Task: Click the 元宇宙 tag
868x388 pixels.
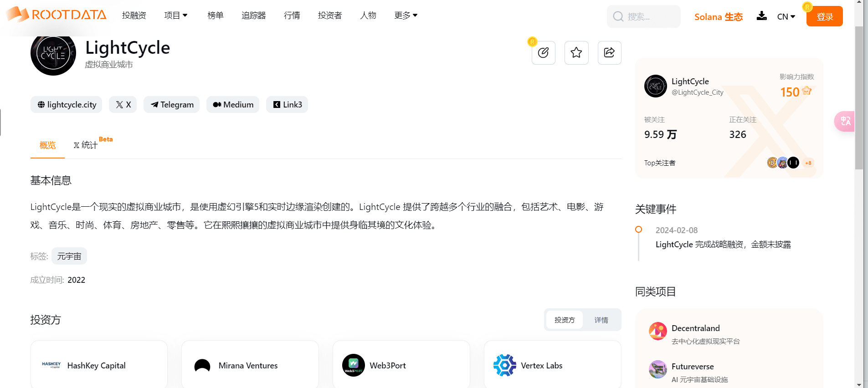Action: (69, 256)
